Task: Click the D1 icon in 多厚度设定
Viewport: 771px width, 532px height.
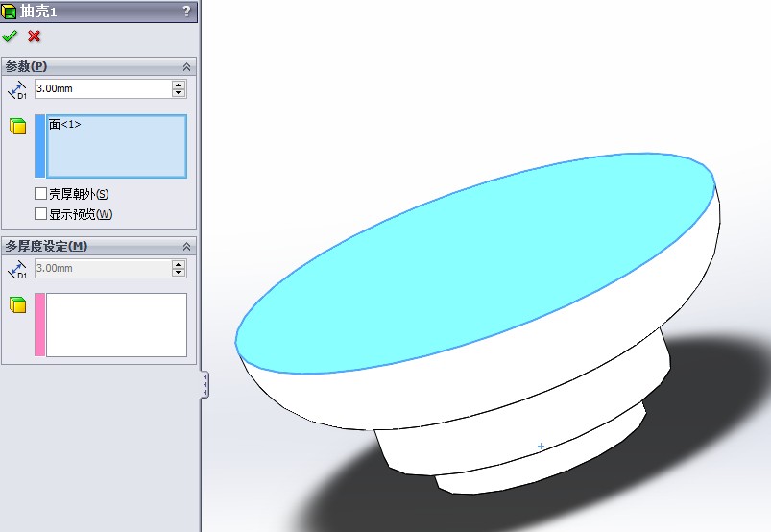Action: click(x=17, y=270)
